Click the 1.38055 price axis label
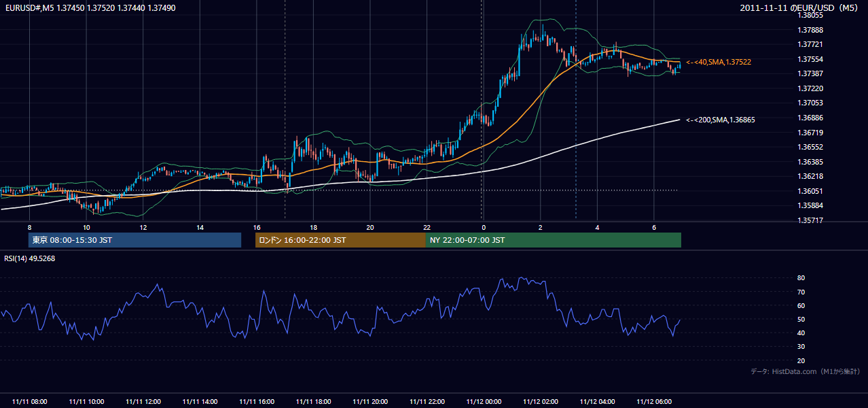 tap(810, 15)
